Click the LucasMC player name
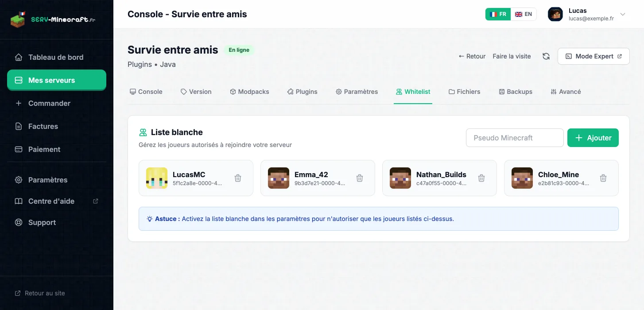The width and height of the screenshot is (644, 310). 189,174
